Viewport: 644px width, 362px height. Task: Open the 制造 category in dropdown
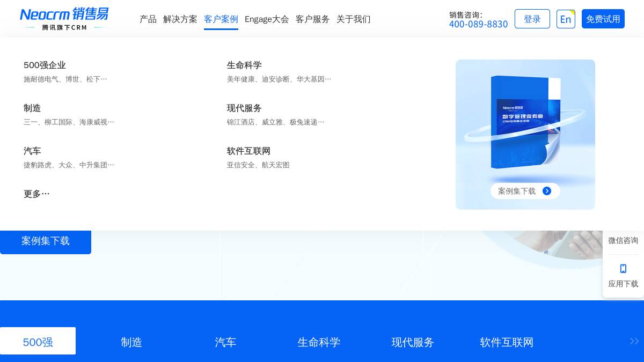coord(32,108)
